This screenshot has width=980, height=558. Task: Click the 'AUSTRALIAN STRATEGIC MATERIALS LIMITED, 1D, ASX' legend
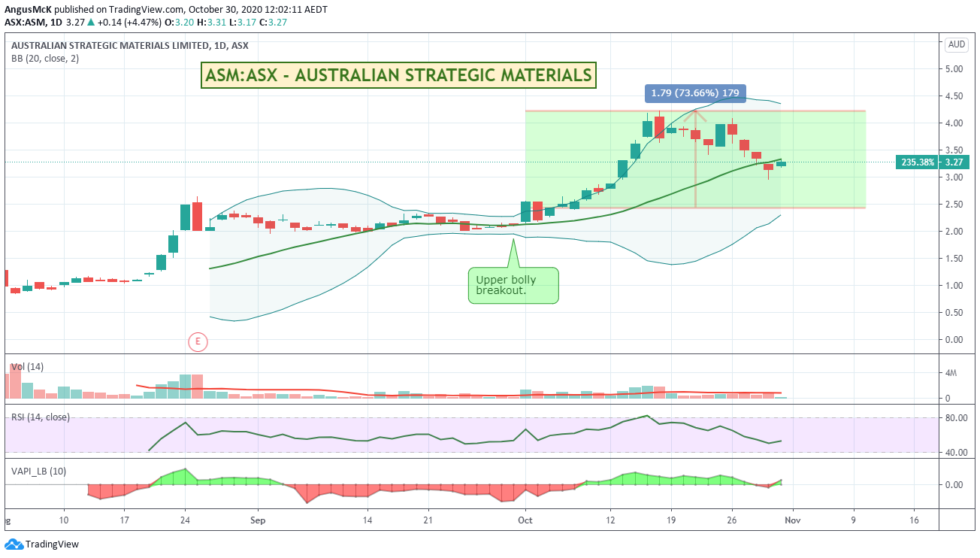[x=129, y=46]
